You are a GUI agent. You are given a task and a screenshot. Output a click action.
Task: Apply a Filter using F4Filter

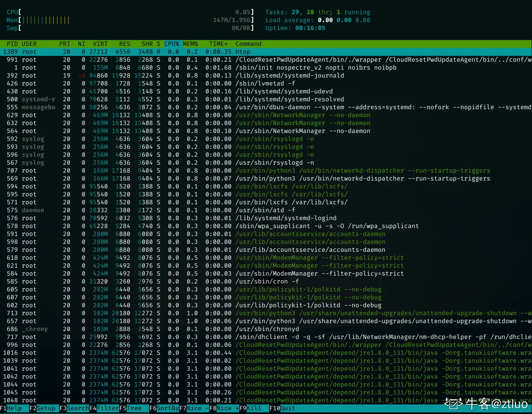[x=104, y=409]
